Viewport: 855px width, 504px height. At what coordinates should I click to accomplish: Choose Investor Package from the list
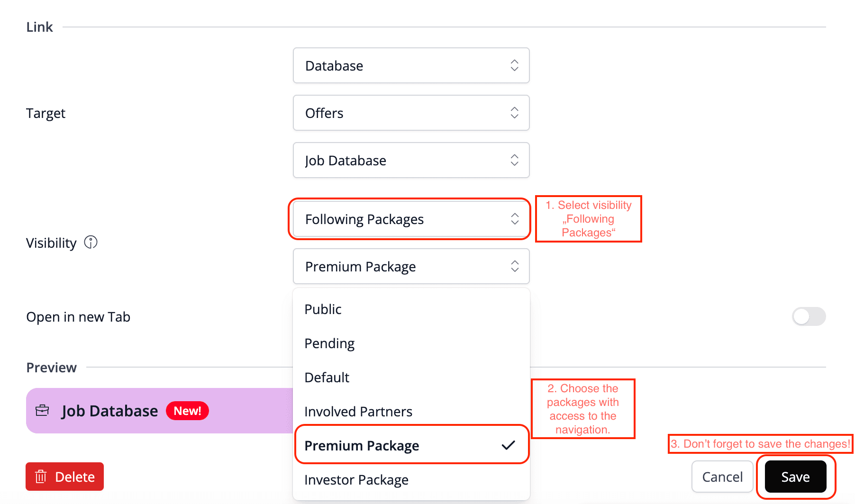pos(356,480)
